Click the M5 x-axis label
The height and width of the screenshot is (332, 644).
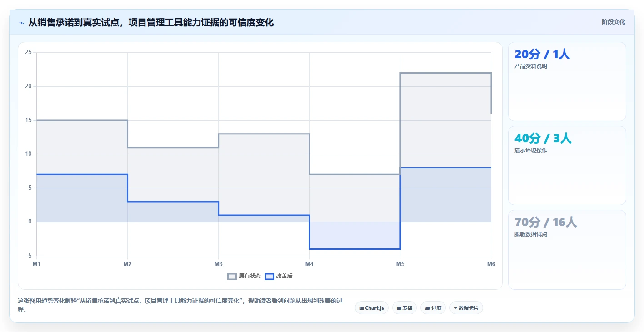[x=400, y=264]
